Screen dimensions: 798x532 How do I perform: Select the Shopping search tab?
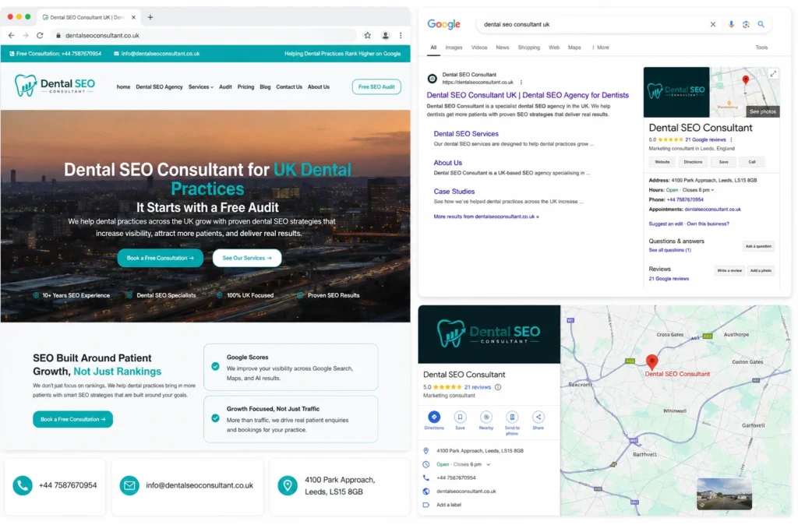click(x=529, y=48)
